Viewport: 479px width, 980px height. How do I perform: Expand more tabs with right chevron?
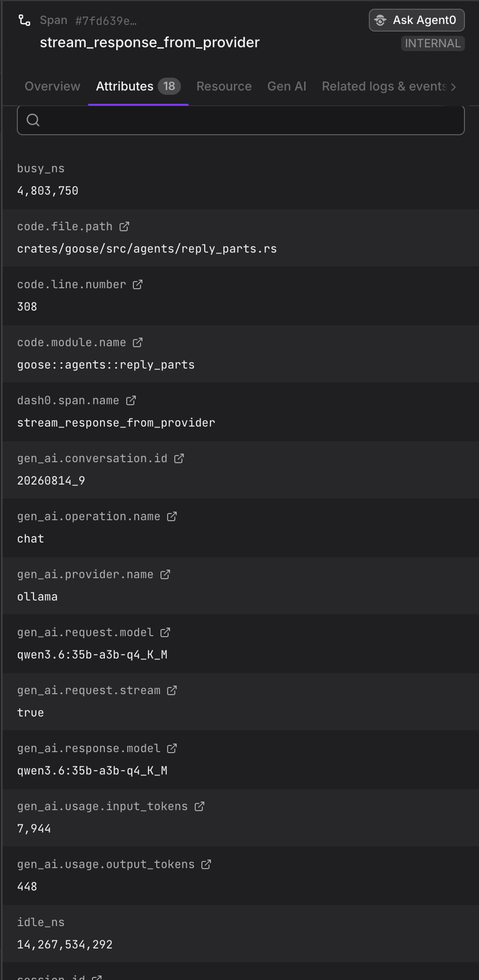tap(453, 87)
